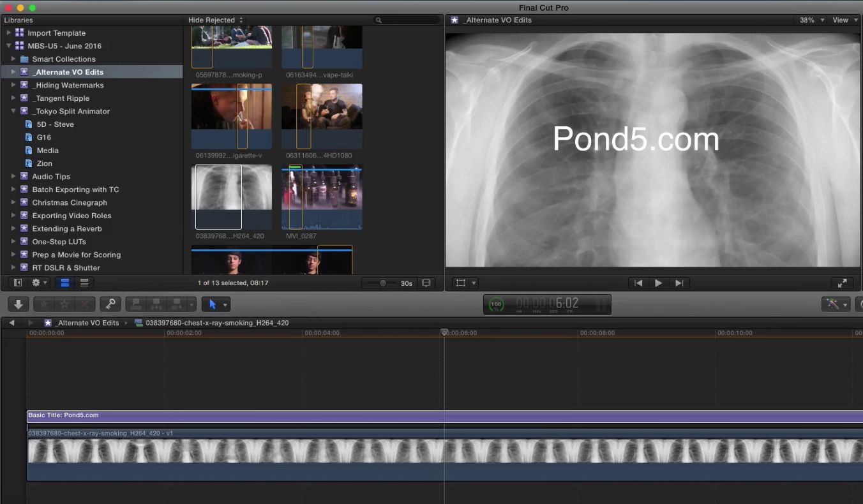
Task: Click the timeline playhead marker at 6 seconds
Action: (444, 332)
